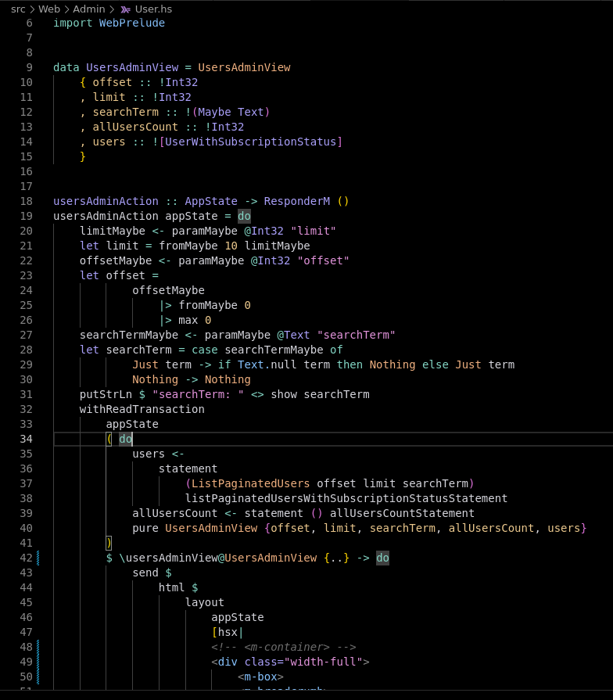
Task: Click Text.null on line 29
Action: 267,364
